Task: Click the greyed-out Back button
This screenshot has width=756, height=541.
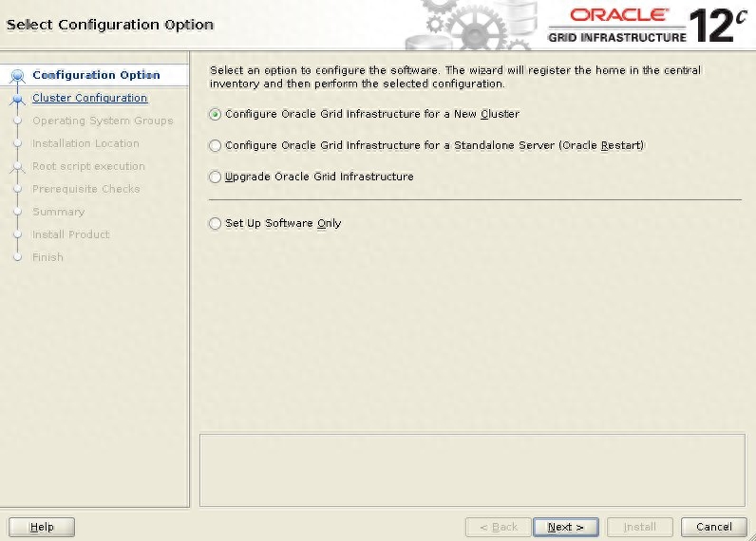Action: [x=498, y=527]
